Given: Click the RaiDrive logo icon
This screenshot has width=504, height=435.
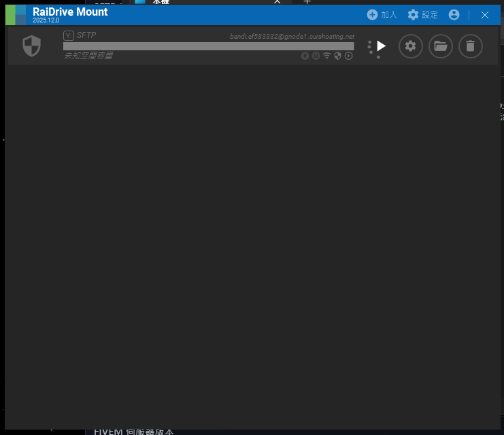Looking at the screenshot, I should coord(16,14).
